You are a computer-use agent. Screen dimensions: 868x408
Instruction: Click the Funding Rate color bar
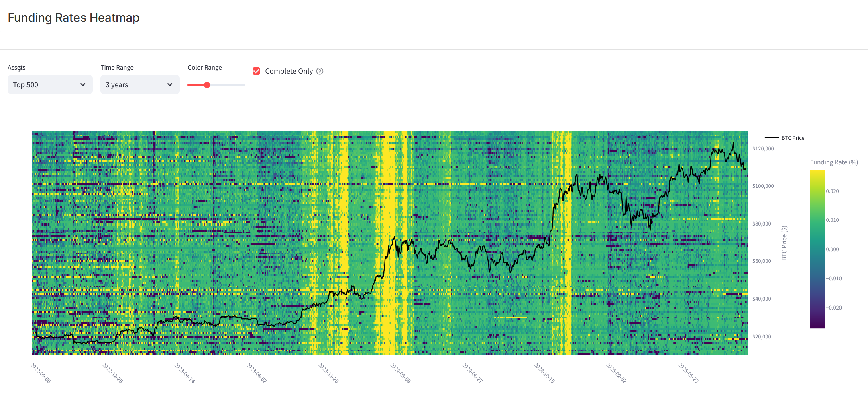pos(817,249)
